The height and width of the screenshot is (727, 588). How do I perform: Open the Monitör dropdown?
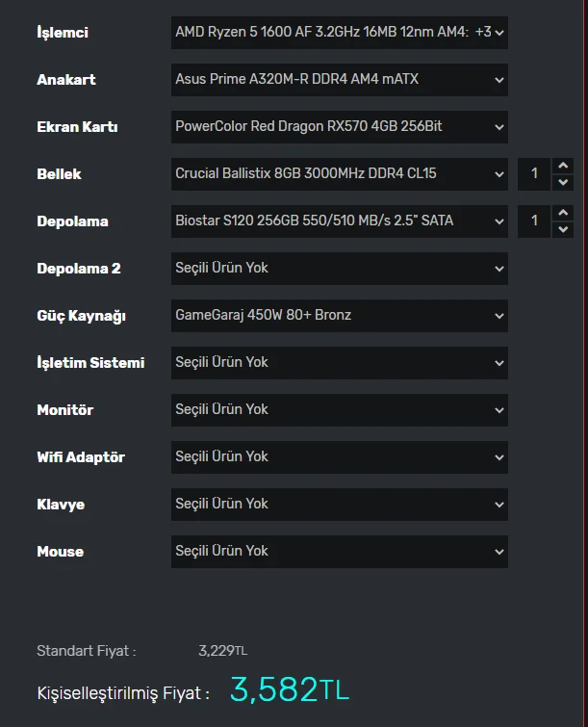pos(339,410)
